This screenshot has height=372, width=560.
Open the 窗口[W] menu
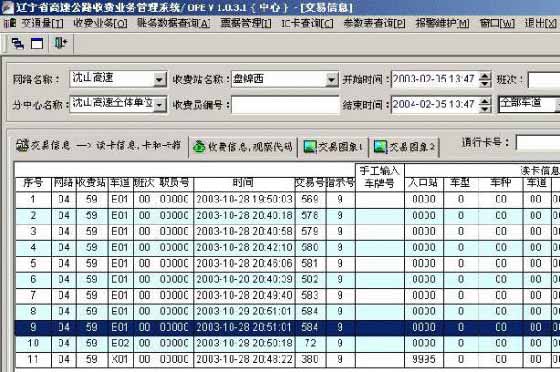497,24
